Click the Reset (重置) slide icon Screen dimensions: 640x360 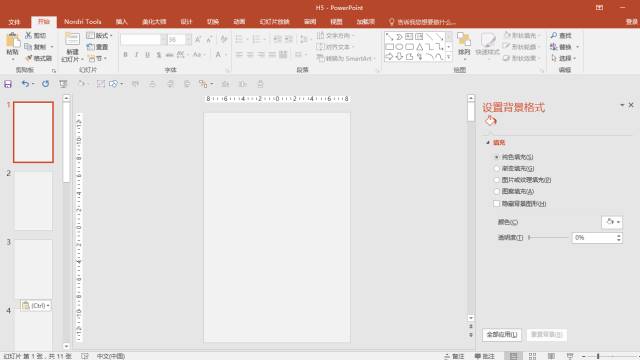click(91, 47)
